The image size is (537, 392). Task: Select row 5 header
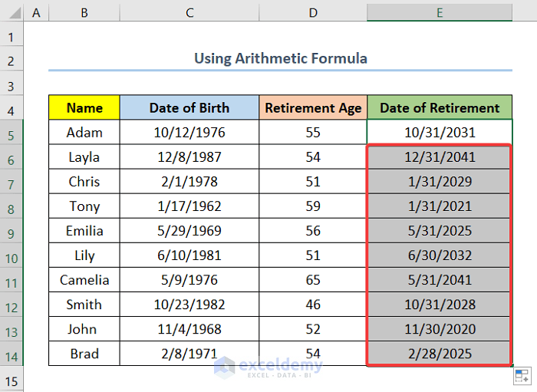tap(12, 133)
